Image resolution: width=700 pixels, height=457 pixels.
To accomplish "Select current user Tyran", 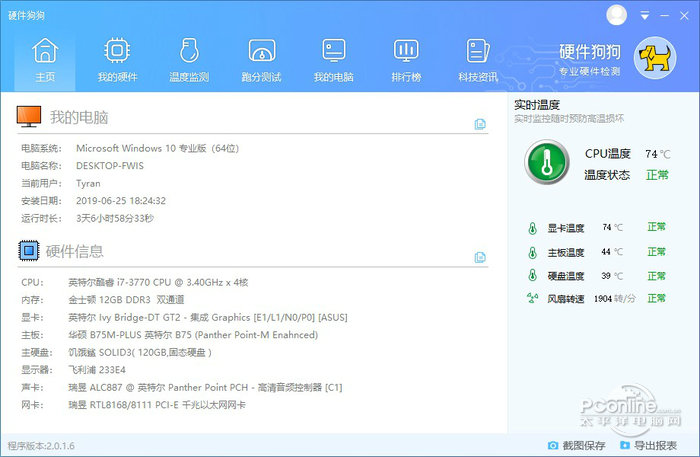I will pyautogui.click(x=88, y=183).
